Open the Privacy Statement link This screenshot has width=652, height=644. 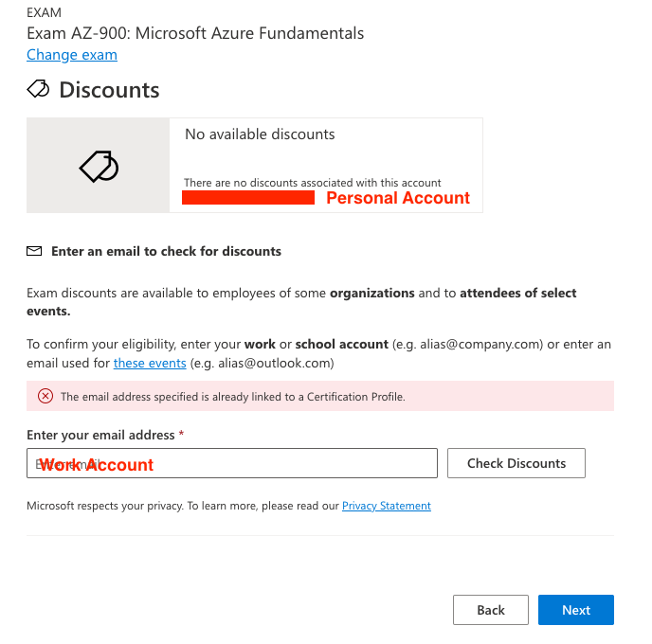pyautogui.click(x=387, y=506)
